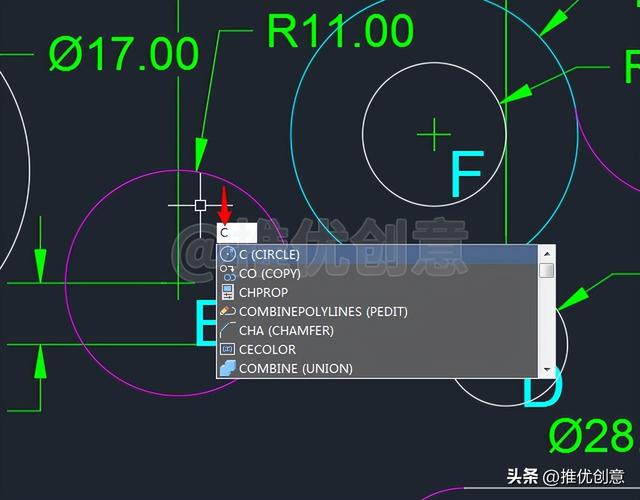This screenshot has width=640, height=500.
Task: Click the cyan label D
Action: [543, 386]
